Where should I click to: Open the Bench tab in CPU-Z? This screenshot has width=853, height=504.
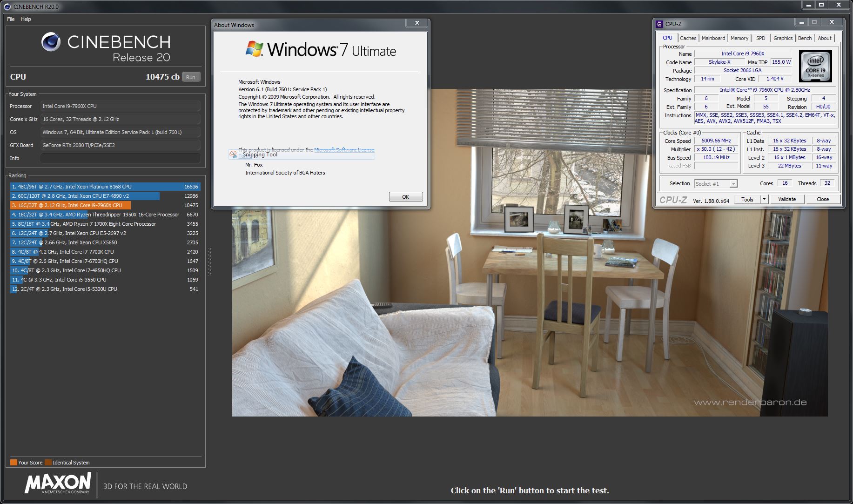coord(805,38)
